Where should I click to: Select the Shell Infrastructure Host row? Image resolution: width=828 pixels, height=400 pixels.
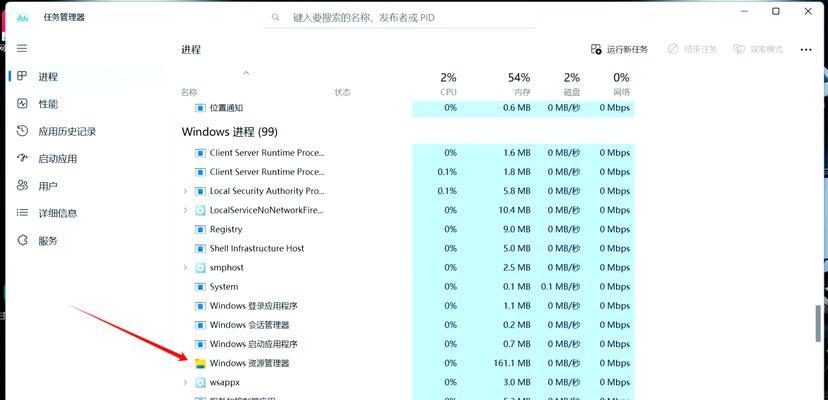click(x=407, y=248)
